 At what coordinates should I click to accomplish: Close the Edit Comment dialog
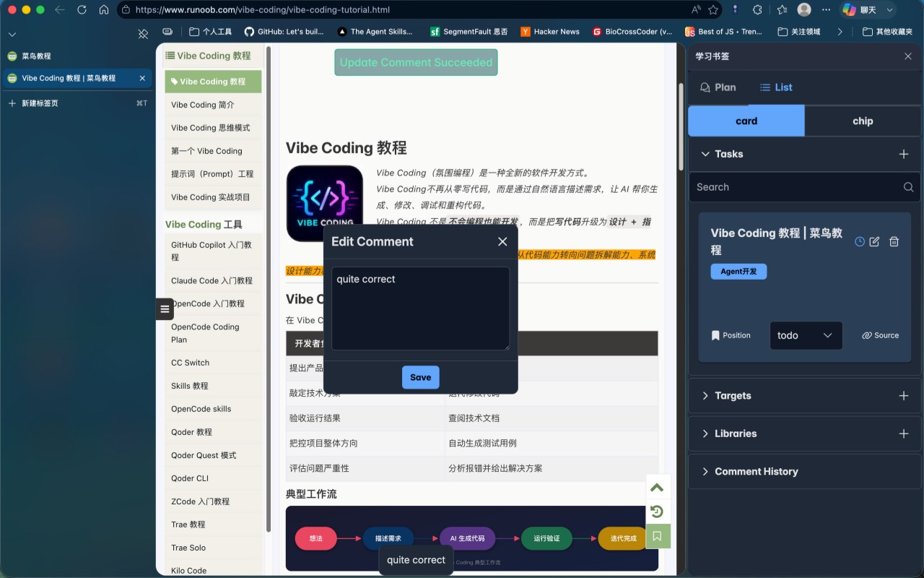502,241
